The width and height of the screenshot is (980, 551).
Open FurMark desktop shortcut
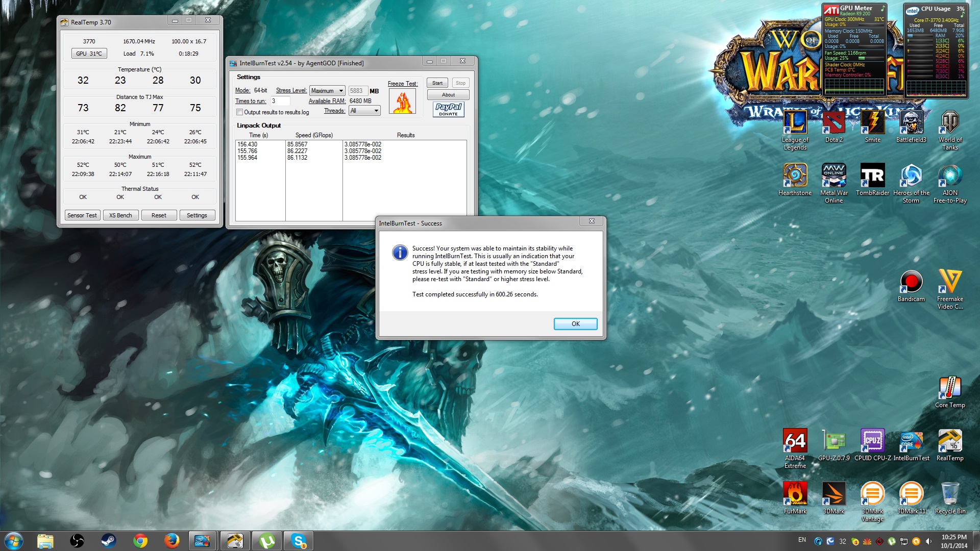pos(795,494)
